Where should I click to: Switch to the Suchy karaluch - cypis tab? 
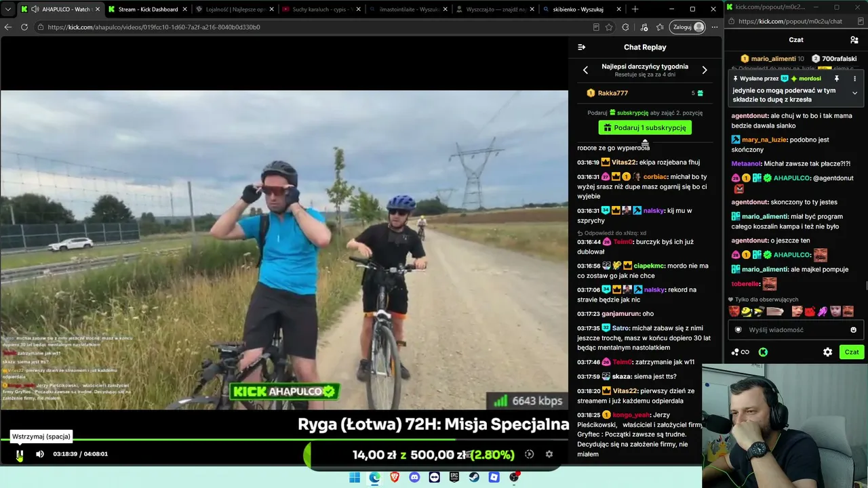point(320,9)
